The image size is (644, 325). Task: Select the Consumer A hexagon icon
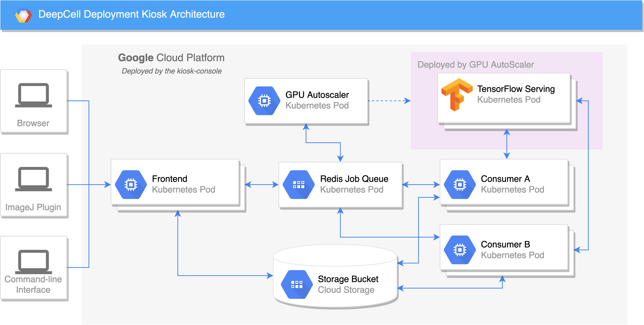460,185
